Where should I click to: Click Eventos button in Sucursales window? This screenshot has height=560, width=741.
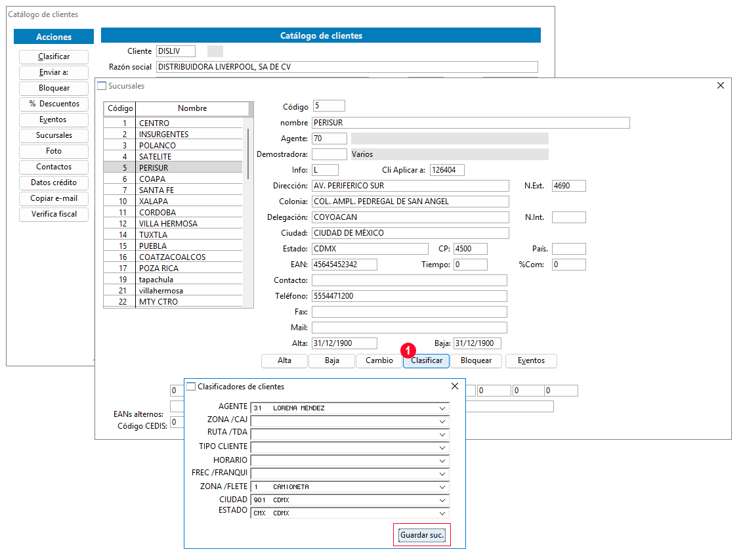pos(531,360)
